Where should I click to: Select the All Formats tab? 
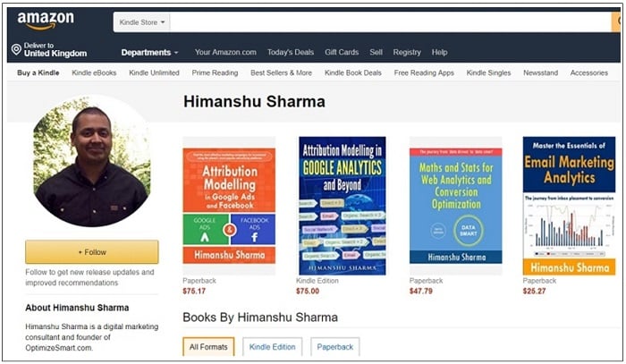pyautogui.click(x=208, y=347)
